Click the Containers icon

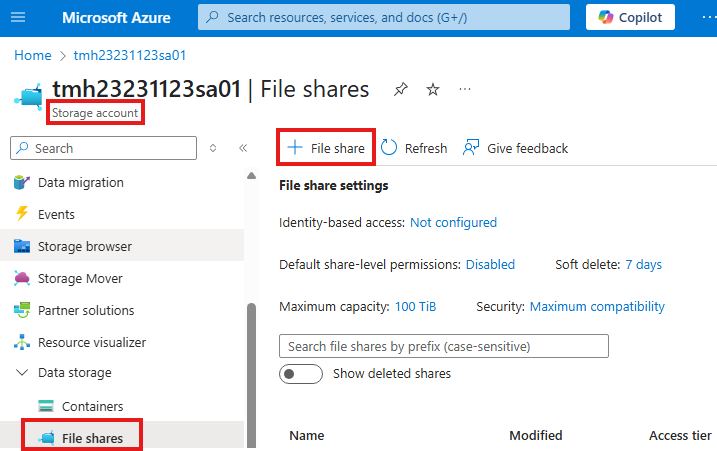click(x=46, y=406)
